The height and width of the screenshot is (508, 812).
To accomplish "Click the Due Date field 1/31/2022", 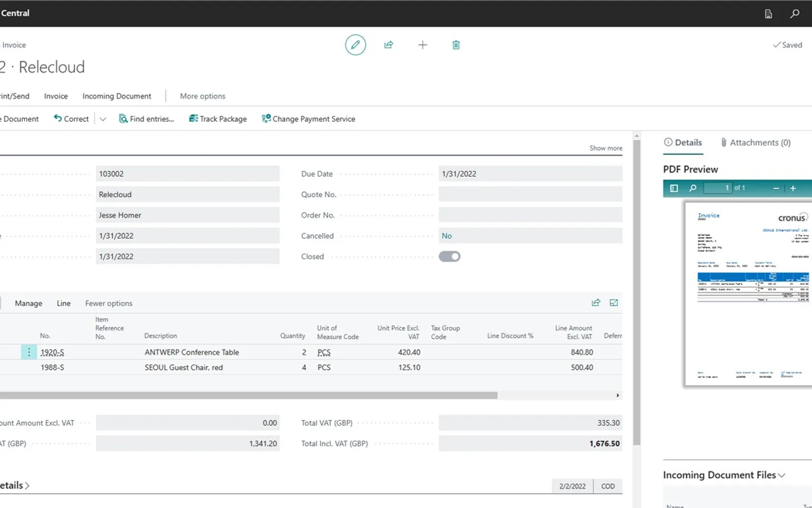I will tap(530, 174).
